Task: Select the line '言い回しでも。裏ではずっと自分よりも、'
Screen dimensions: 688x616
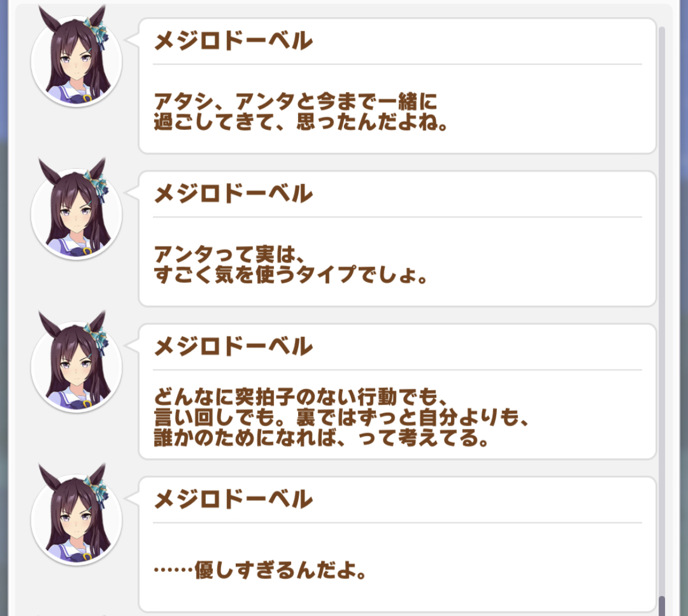Action: pos(341,417)
